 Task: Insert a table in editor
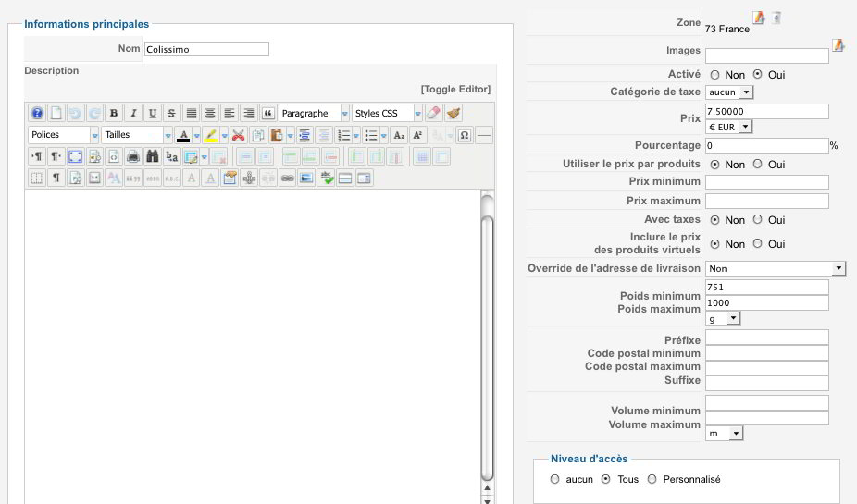[x=191, y=156]
